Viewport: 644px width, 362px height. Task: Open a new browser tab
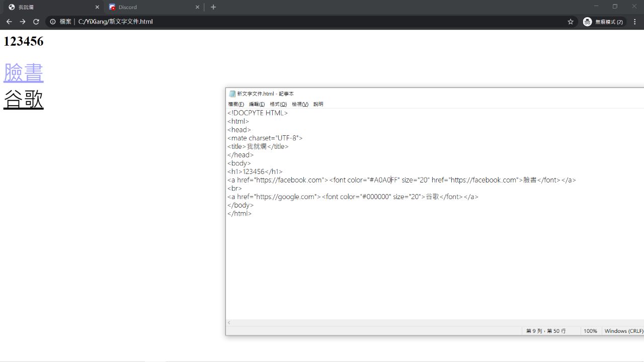click(x=213, y=7)
